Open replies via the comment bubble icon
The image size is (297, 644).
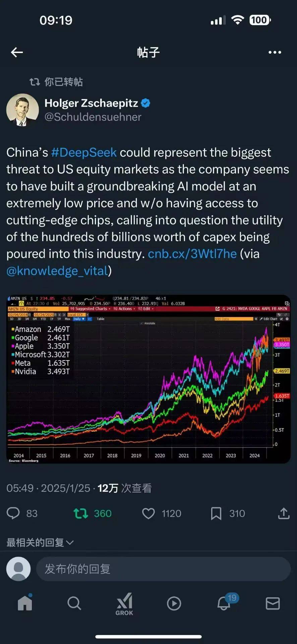pos(13,513)
